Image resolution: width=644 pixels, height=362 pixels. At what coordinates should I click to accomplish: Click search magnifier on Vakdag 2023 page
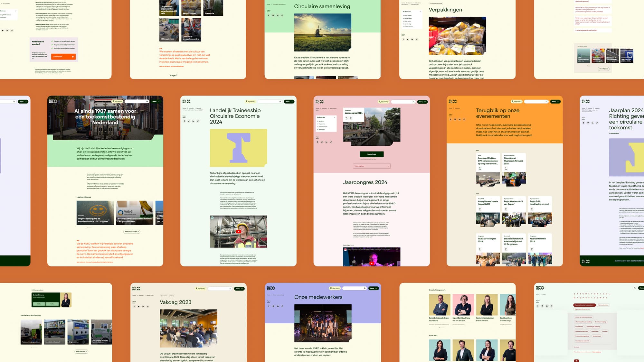click(230, 289)
